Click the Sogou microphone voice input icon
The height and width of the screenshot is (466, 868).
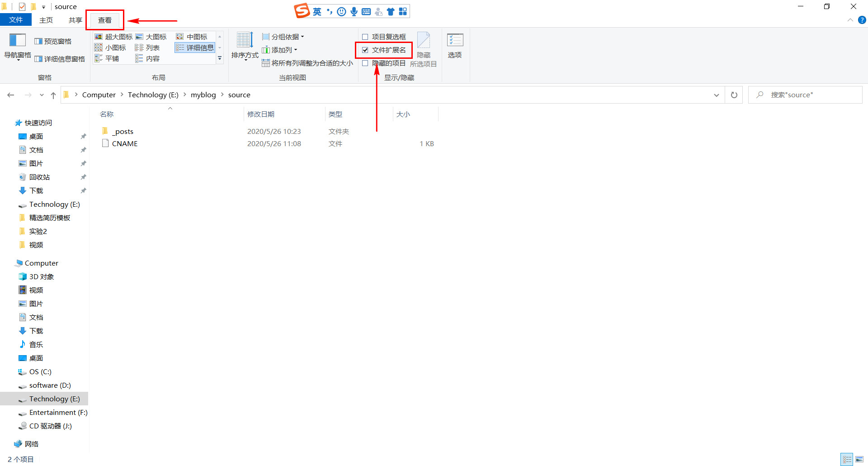tap(354, 11)
